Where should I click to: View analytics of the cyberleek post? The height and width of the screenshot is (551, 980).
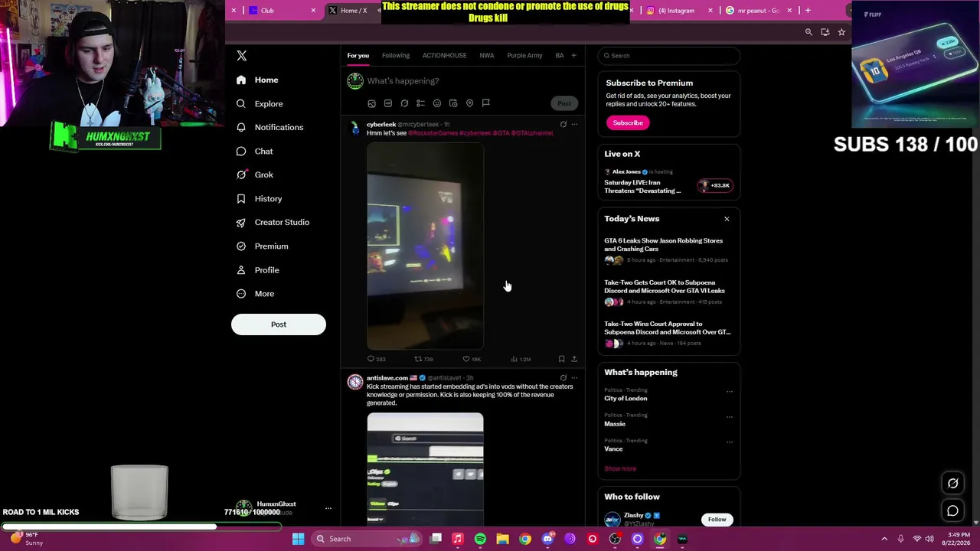521,359
